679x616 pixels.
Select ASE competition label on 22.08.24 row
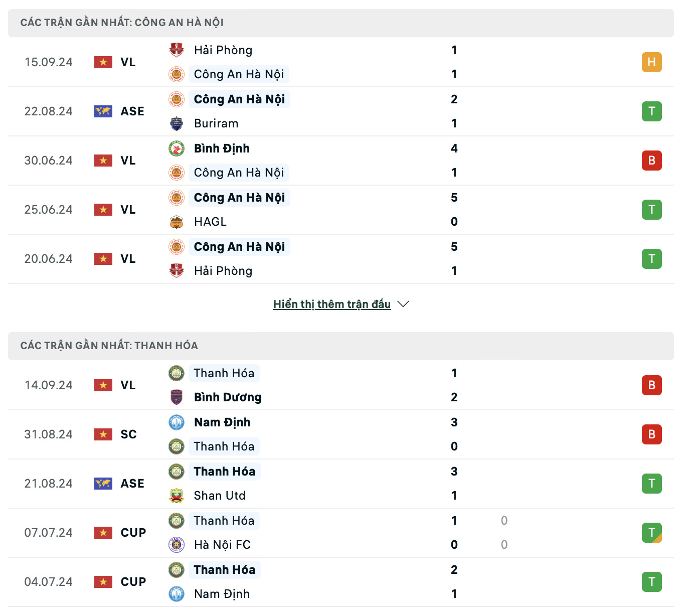(132, 111)
